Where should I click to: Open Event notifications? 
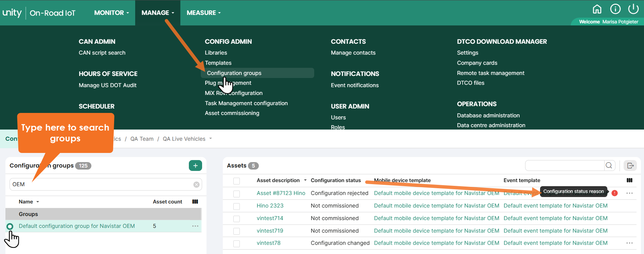point(355,85)
